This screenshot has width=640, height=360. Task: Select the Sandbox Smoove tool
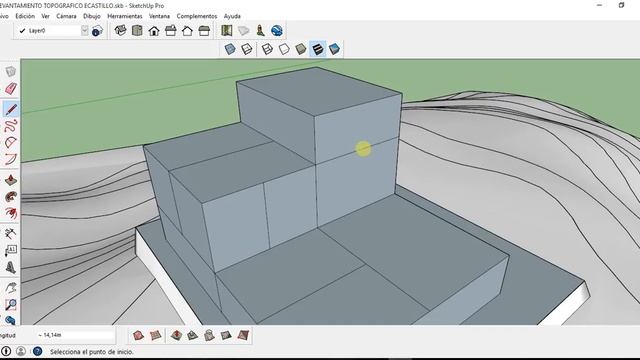point(176,336)
